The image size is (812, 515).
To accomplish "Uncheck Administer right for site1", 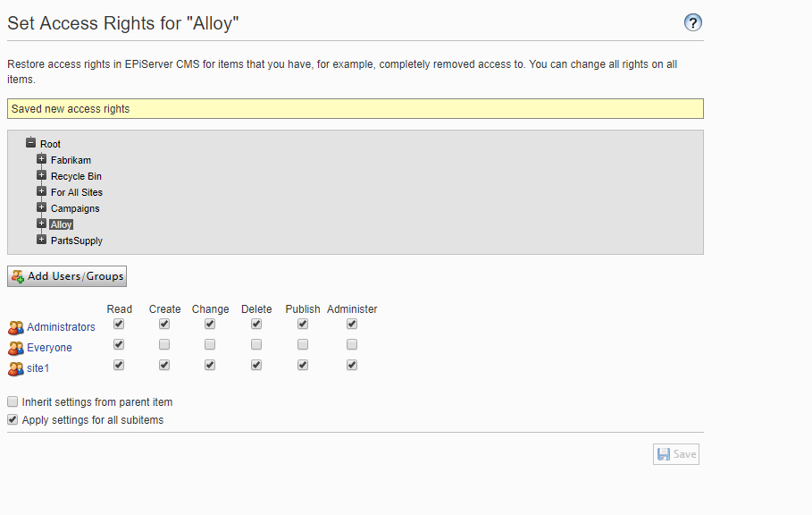I will point(352,365).
